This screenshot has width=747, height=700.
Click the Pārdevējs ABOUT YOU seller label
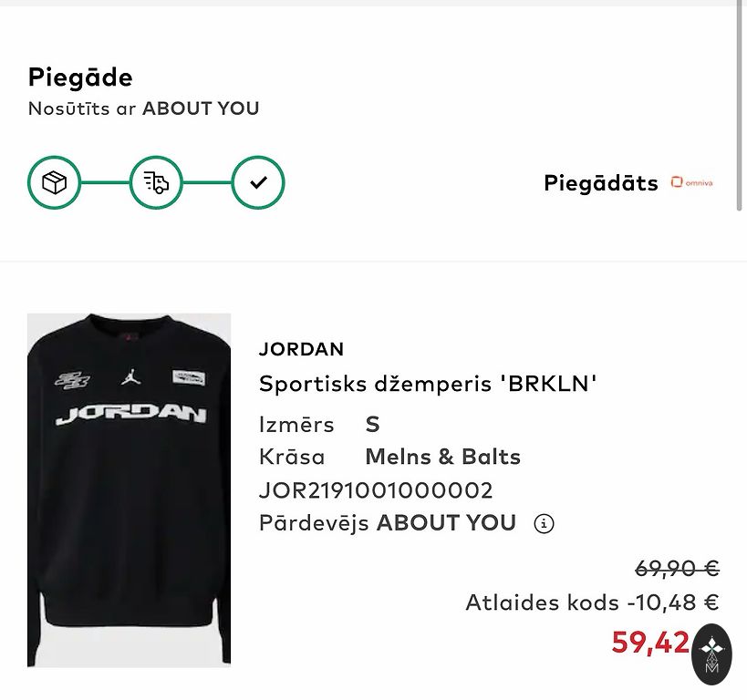click(388, 523)
